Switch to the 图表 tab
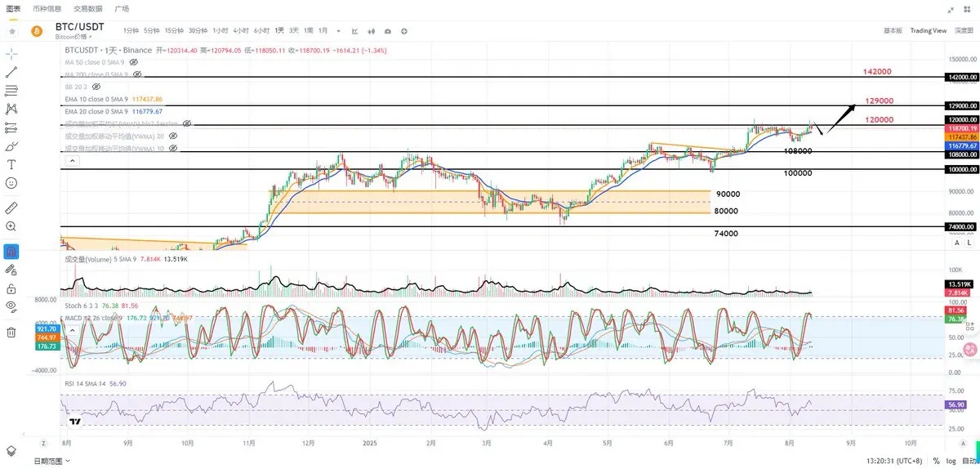Screen dimensions: 980x469 click(x=14, y=8)
